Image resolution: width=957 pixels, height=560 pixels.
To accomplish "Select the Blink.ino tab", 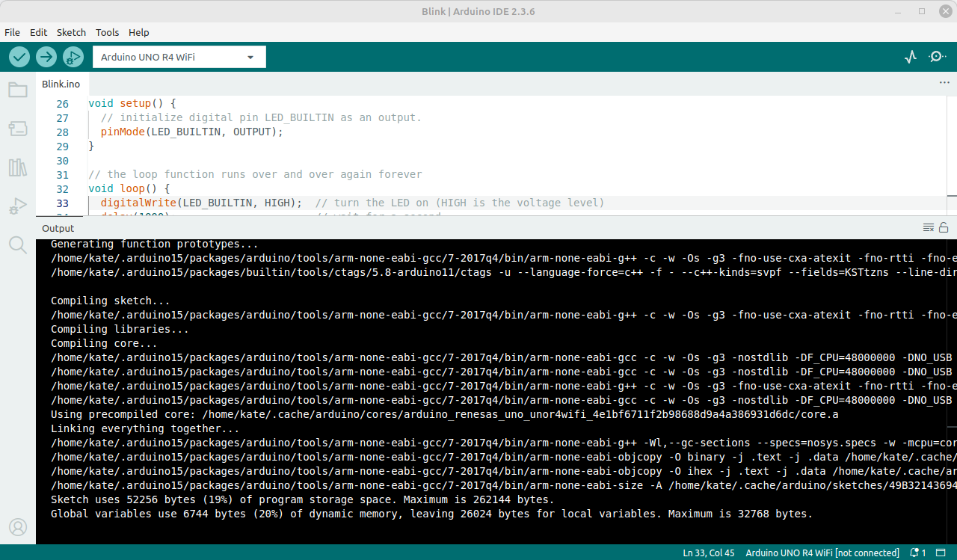I will click(61, 84).
